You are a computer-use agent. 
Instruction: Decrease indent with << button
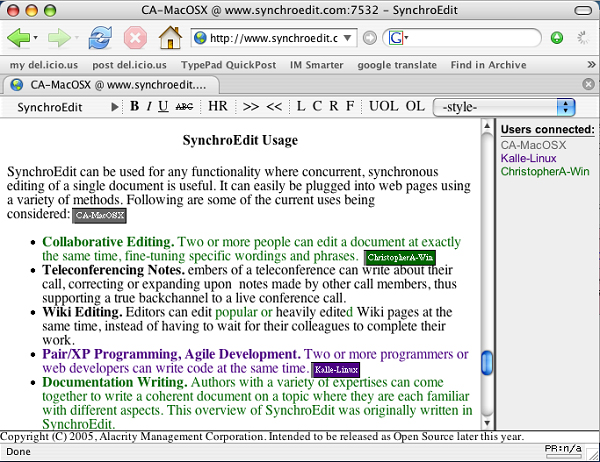[x=274, y=106]
